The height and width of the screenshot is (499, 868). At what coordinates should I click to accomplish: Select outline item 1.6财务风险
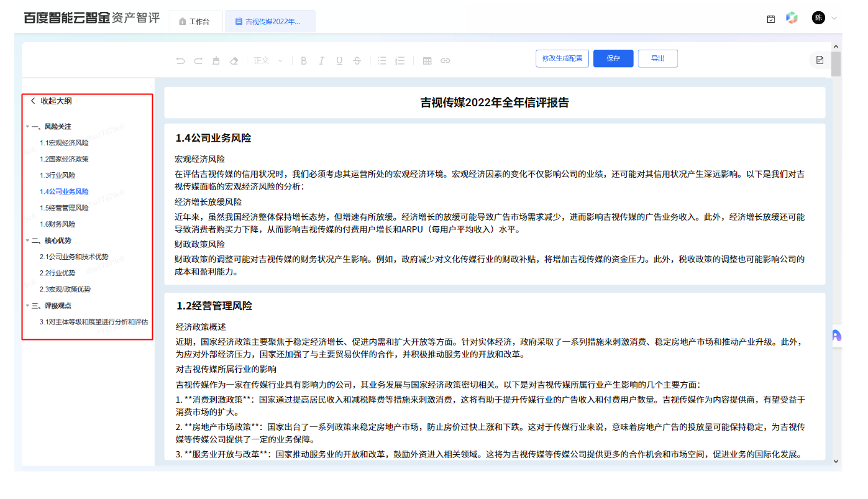pos(57,224)
